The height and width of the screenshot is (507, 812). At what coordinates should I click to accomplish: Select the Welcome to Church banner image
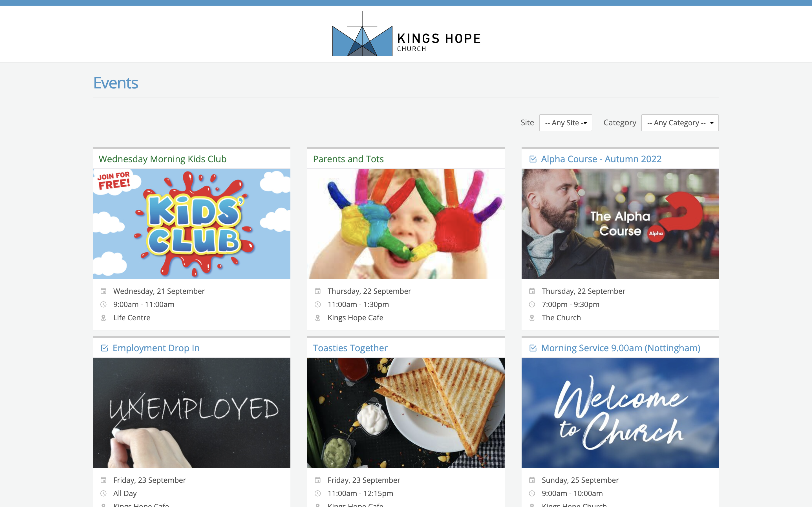(x=620, y=413)
